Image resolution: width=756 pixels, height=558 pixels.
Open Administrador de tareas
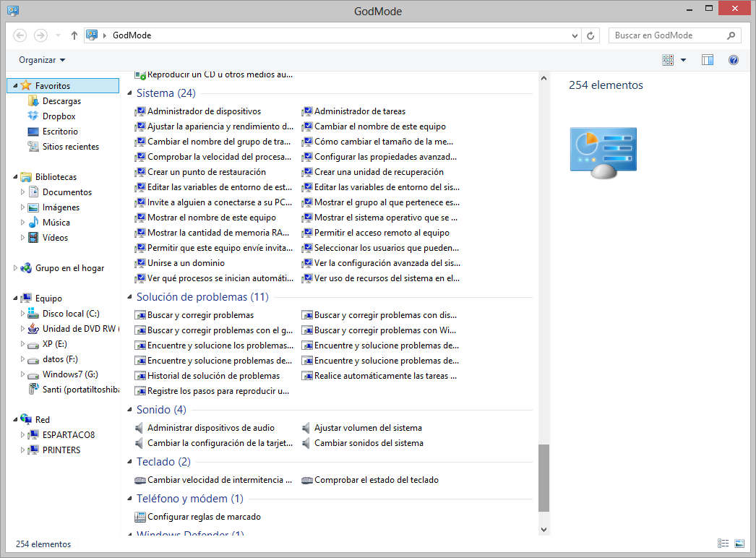pyautogui.click(x=360, y=111)
